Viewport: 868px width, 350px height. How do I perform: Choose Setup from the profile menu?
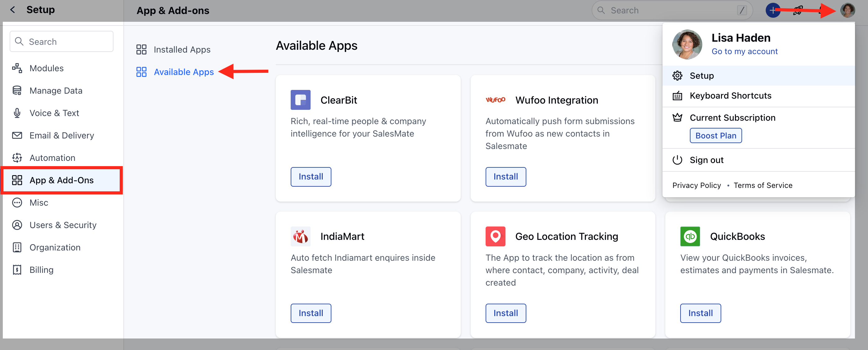(702, 75)
